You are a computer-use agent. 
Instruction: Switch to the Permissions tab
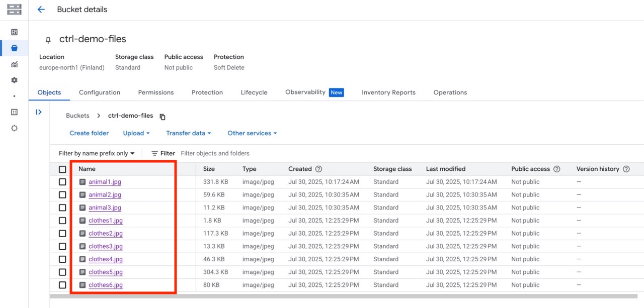coord(156,92)
